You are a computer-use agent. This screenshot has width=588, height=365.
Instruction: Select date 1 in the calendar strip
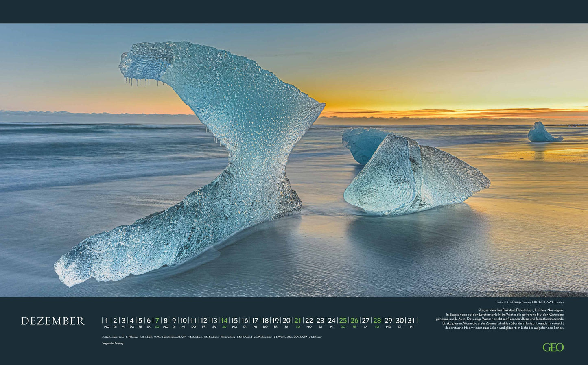107,321
